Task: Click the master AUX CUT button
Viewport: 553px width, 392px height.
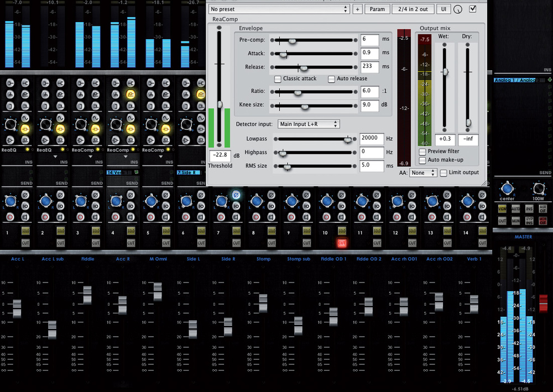Action: (x=543, y=208)
